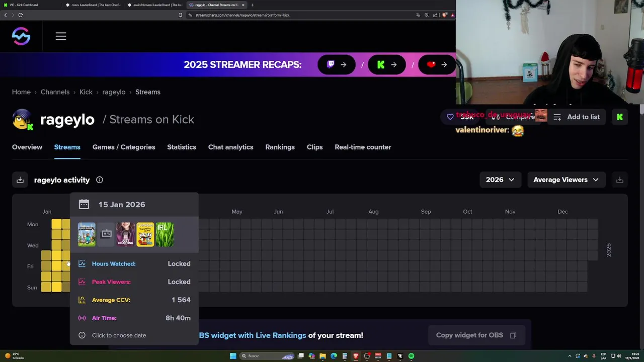Click the Hours Watched chart icon

[82, 263]
